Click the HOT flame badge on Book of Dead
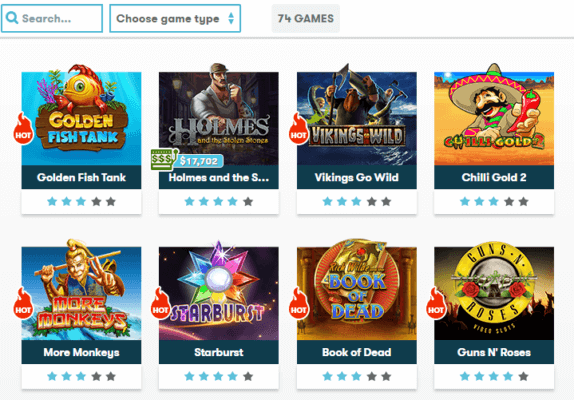This screenshot has height=400, width=574. coord(298,303)
